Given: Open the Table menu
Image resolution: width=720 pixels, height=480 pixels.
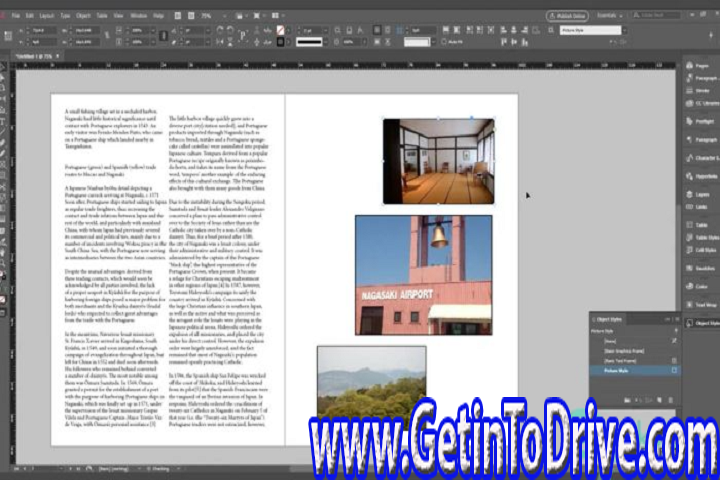Looking at the screenshot, I should tap(102, 16).
